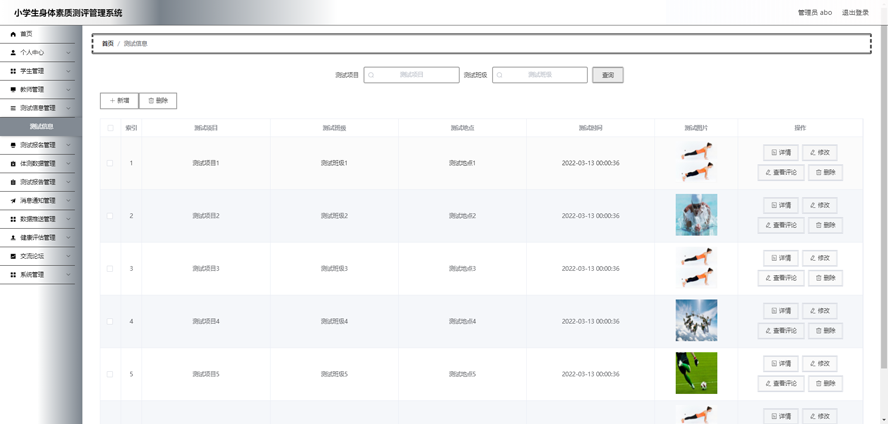Image resolution: width=888 pixels, height=424 pixels.
Task: Open the swimmer thumbnail in row 2
Action: point(696,215)
